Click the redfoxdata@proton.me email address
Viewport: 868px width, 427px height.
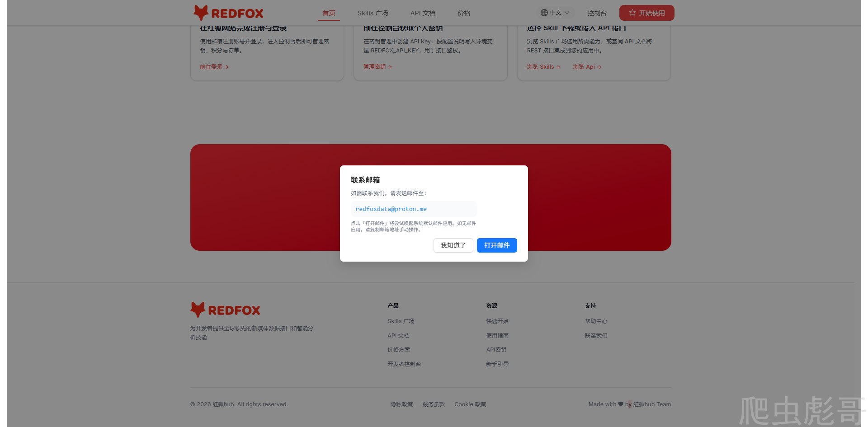click(x=391, y=209)
